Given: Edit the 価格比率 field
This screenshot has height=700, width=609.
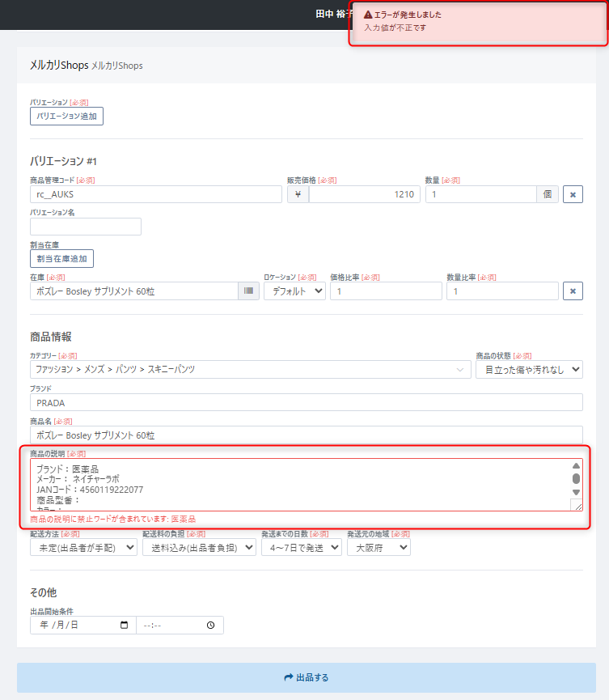Looking at the screenshot, I should coord(386,291).
